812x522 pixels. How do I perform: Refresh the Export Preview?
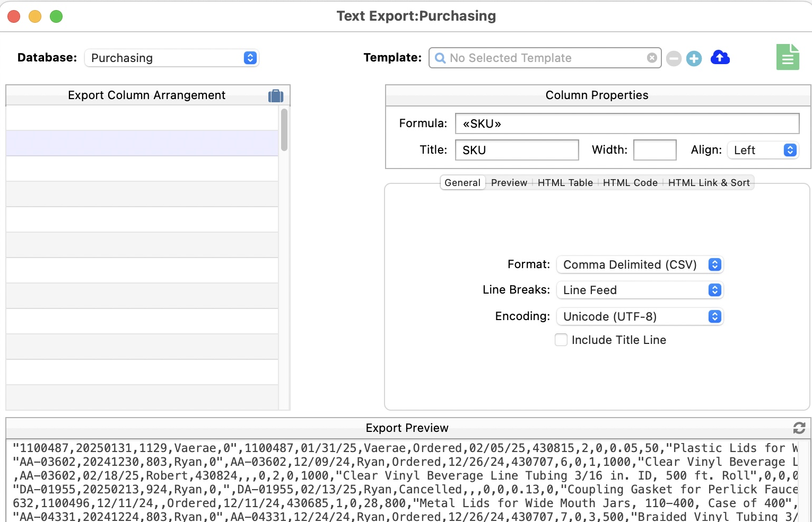pyautogui.click(x=799, y=428)
